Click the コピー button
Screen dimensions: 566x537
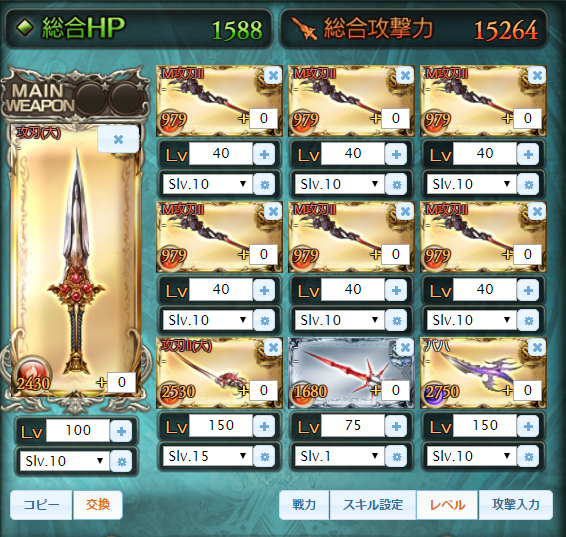(41, 505)
